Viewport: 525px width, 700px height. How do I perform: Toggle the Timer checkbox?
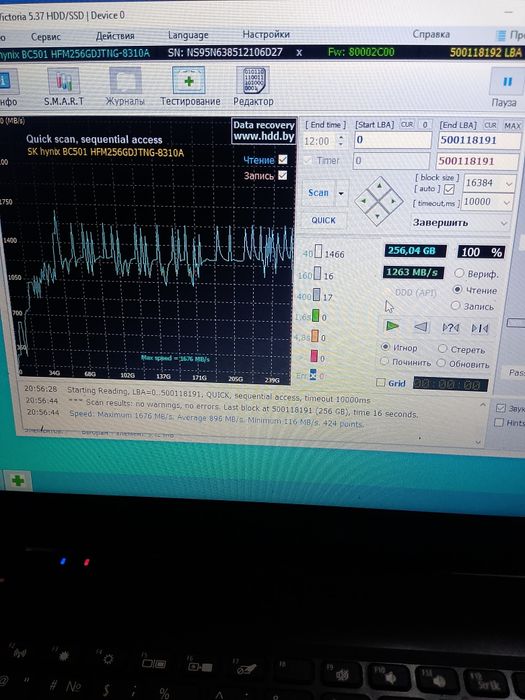click(x=308, y=161)
